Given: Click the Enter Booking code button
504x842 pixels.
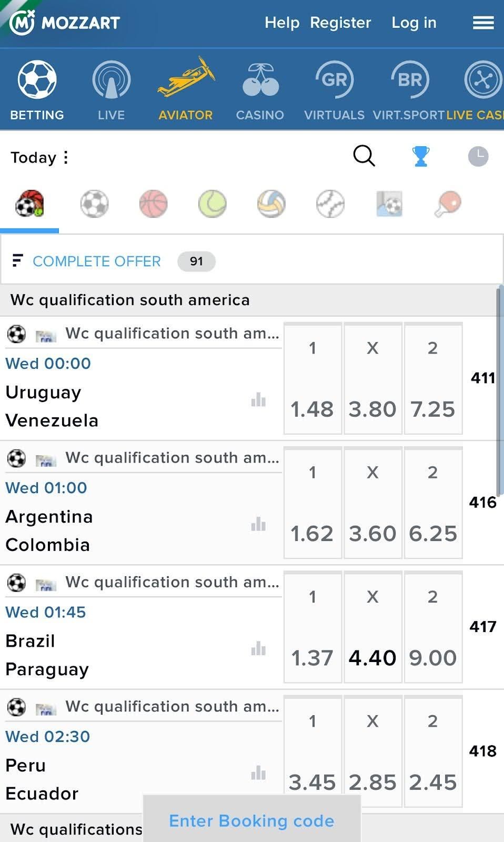Looking at the screenshot, I should click(x=251, y=820).
